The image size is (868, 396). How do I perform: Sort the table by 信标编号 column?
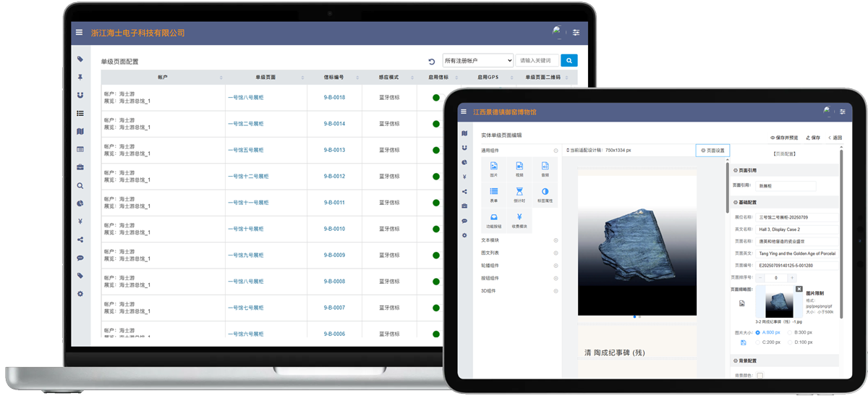click(x=334, y=77)
